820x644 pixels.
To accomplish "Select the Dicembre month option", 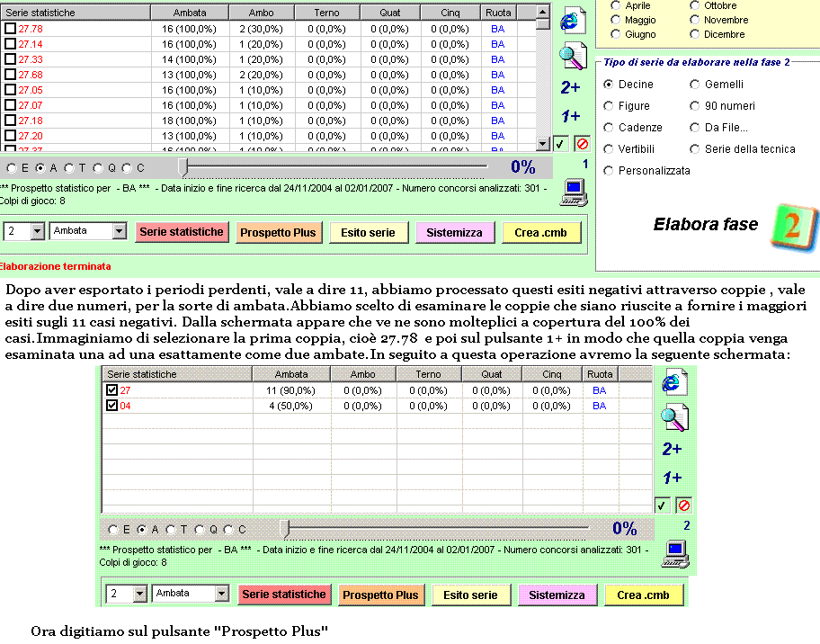I will (694, 34).
